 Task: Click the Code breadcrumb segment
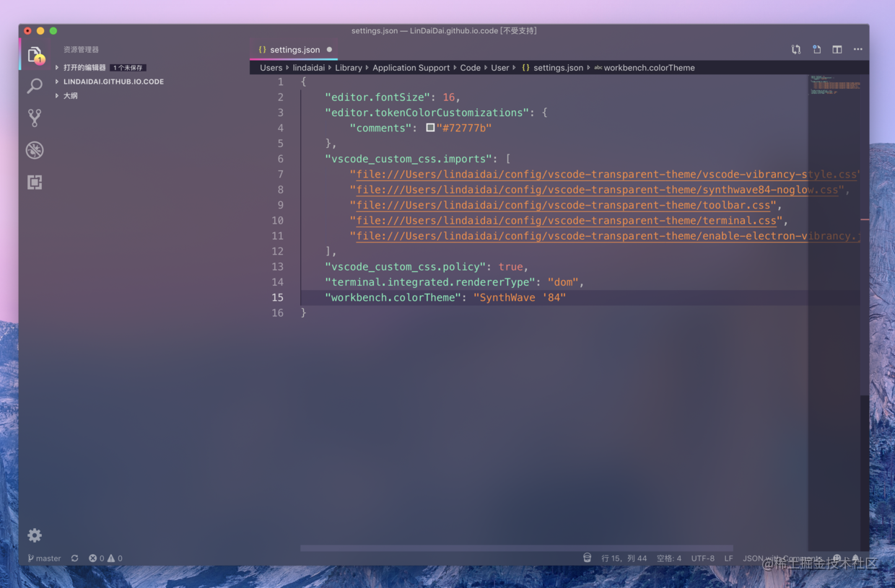(471, 68)
